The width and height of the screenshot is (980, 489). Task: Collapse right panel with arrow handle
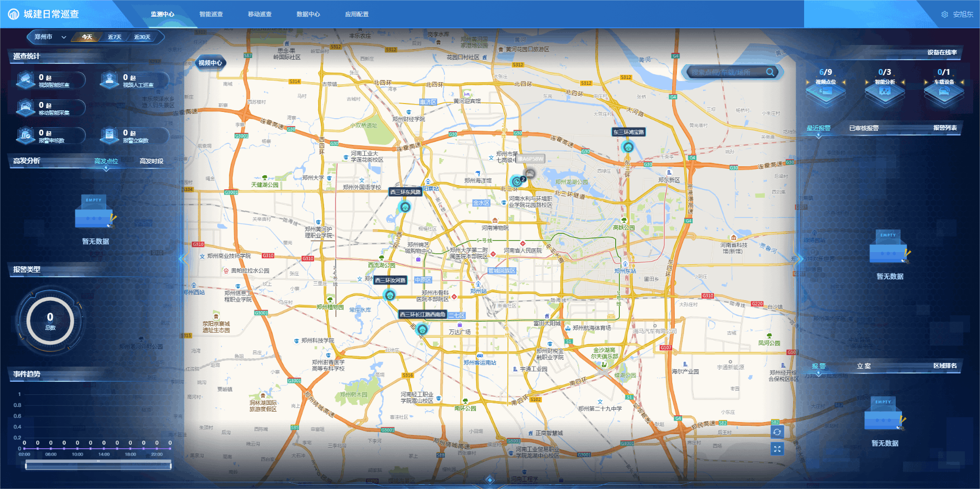(x=796, y=258)
